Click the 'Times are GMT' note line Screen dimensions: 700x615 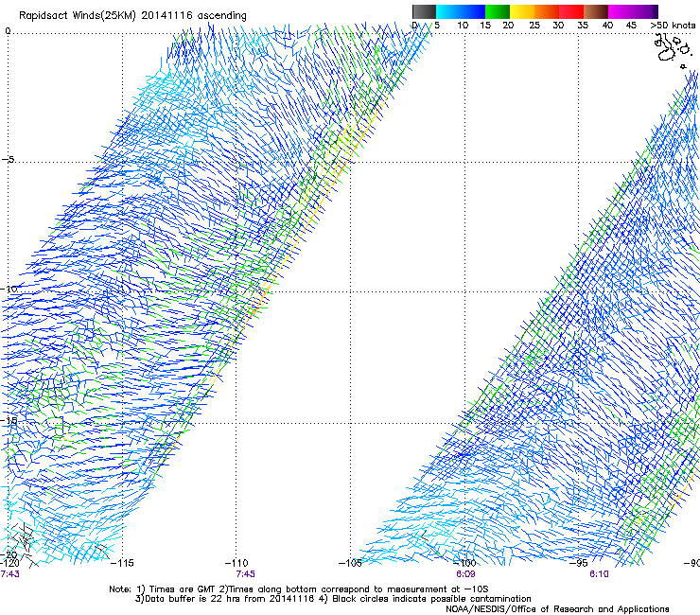[x=298, y=589]
